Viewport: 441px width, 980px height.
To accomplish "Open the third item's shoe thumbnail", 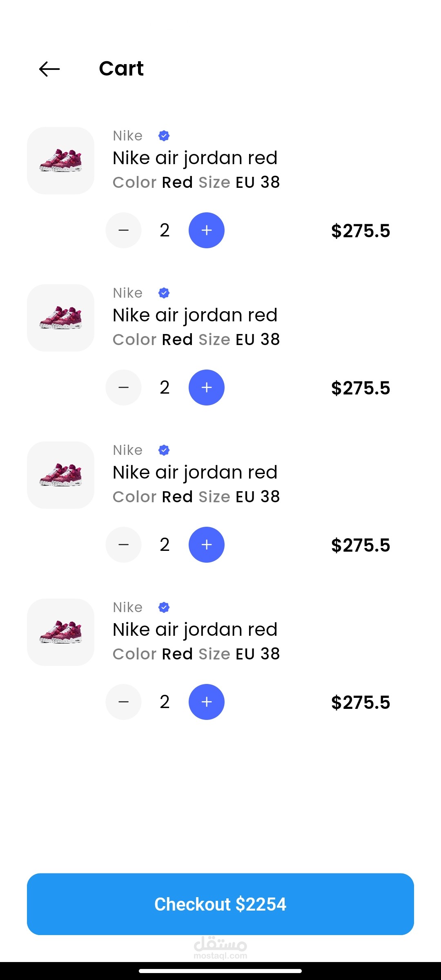I will pos(60,475).
